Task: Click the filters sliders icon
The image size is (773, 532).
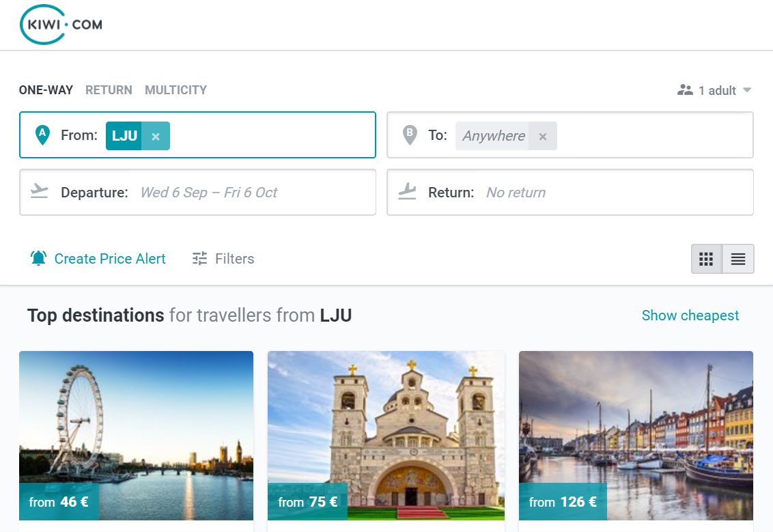Action: (199, 259)
